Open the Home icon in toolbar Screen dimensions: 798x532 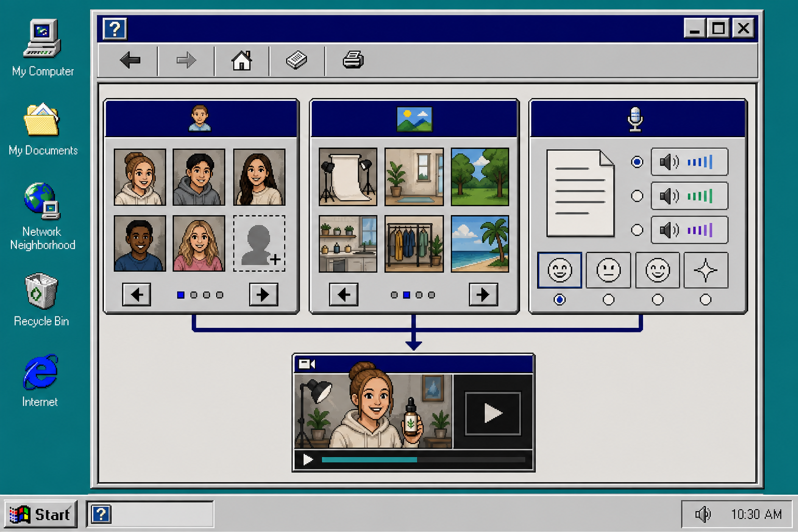242,60
